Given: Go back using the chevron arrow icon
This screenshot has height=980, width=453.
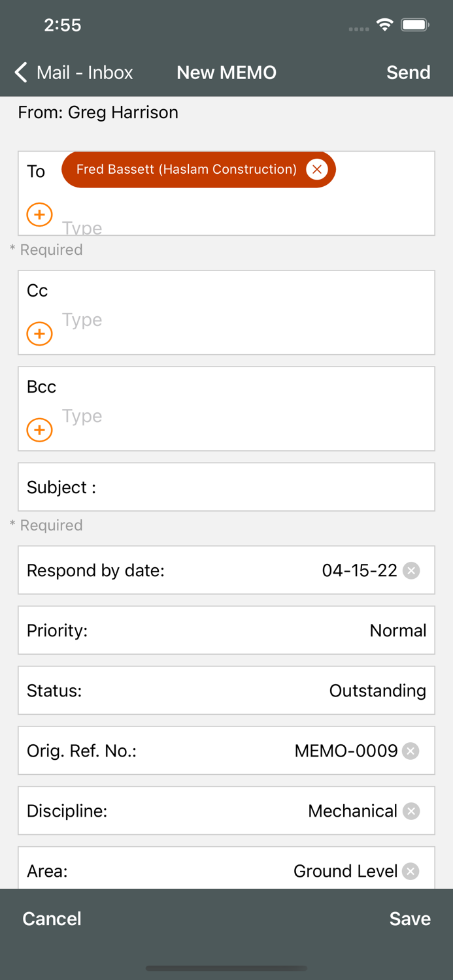Looking at the screenshot, I should tap(21, 73).
